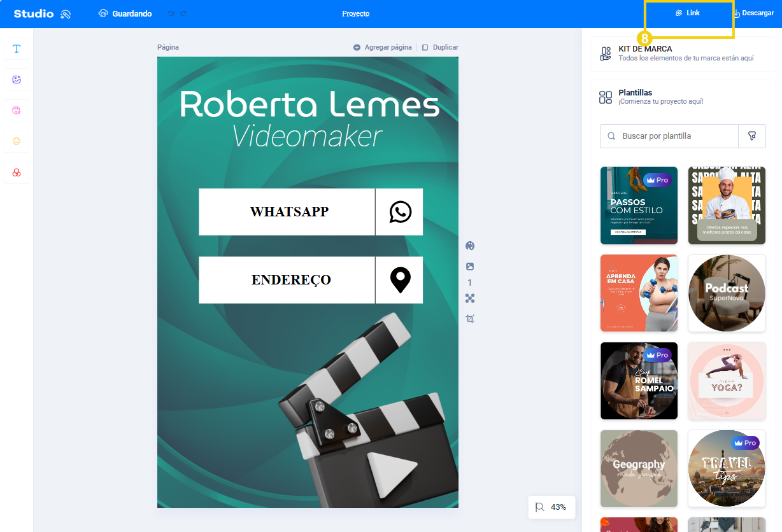
Task: Redo the last undone action
Action: (183, 13)
